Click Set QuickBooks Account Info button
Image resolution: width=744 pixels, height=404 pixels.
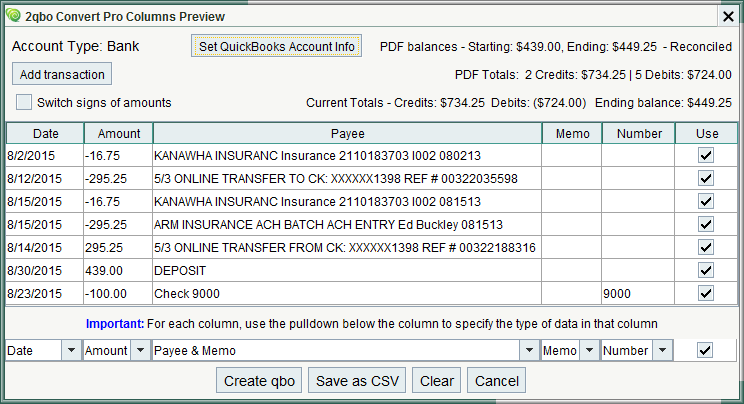point(277,46)
